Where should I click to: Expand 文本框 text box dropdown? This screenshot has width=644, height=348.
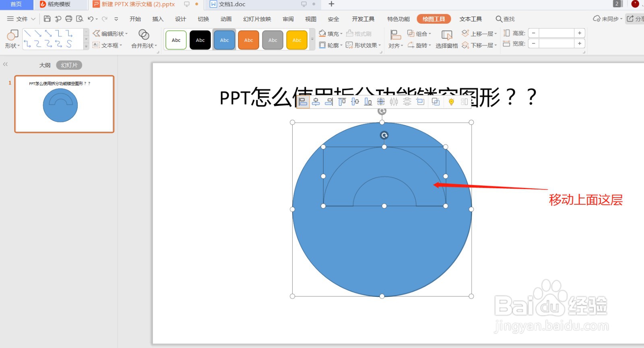pyautogui.click(x=121, y=45)
